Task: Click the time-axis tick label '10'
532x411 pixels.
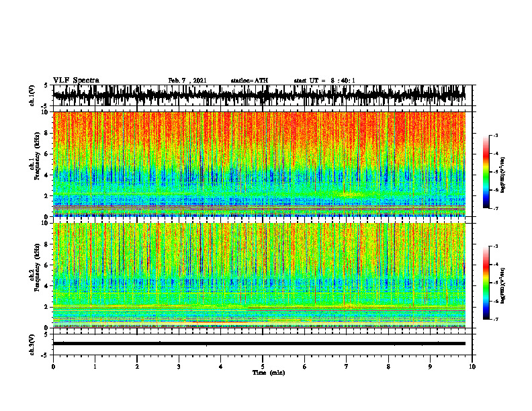Action: 472,367
